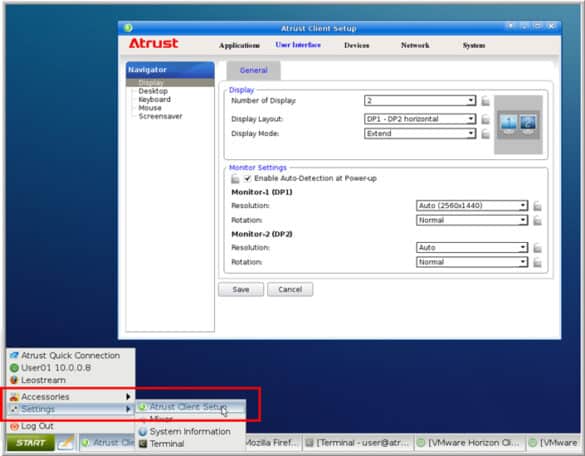Choose Terminal in the Settings submenu

coord(190,444)
